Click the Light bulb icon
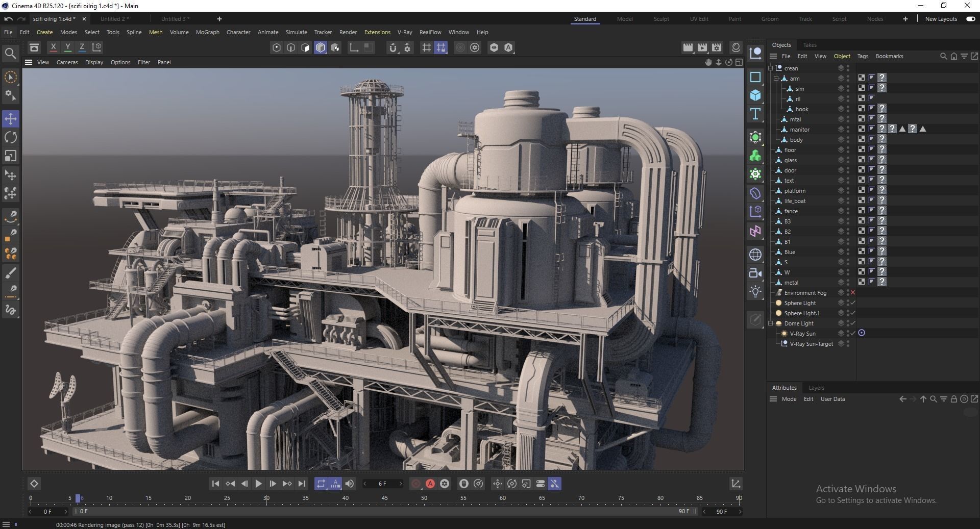980x529 pixels. click(x=755, y=291)
